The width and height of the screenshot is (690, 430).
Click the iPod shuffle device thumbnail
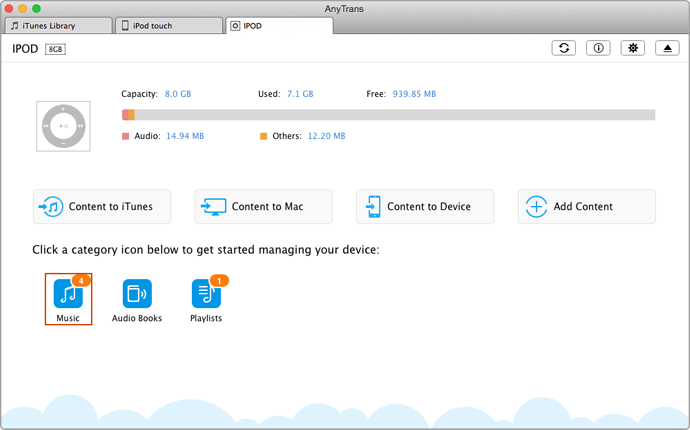tap(63, 126)
